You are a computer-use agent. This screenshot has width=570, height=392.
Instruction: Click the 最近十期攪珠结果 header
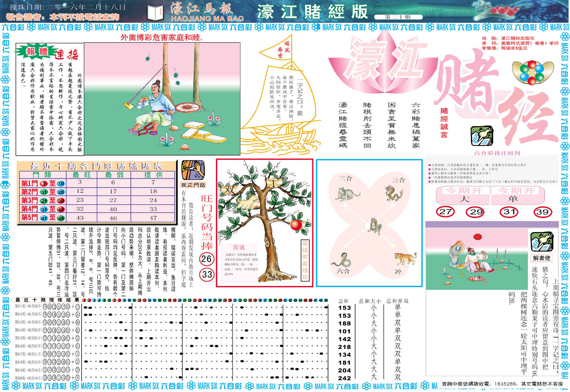pyautogui.click(x=47, y=300)
